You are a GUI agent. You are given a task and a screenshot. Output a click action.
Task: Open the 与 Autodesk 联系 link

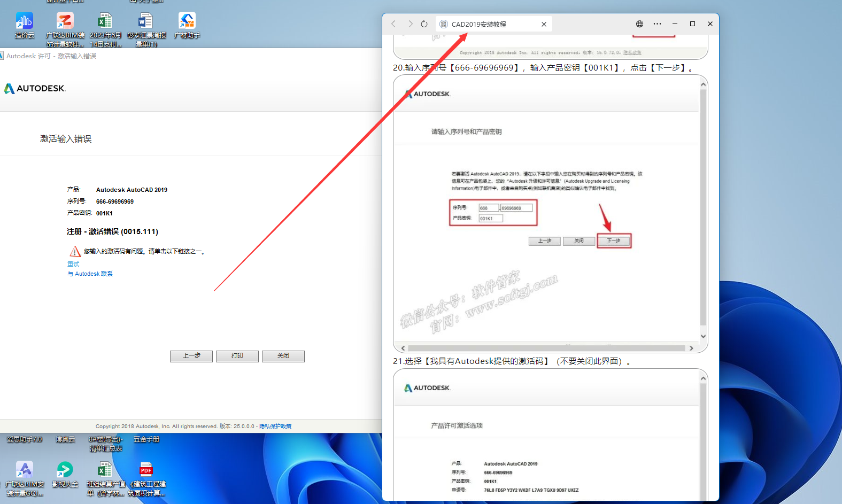point(90,274)
